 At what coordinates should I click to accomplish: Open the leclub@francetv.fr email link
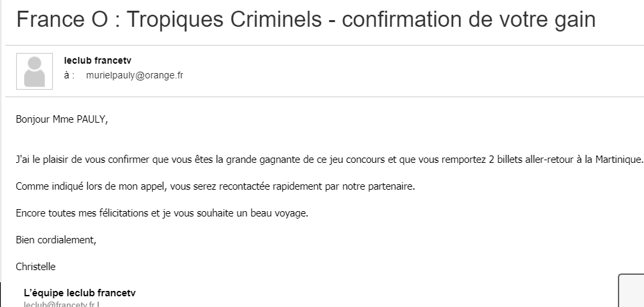coord(62,304)
